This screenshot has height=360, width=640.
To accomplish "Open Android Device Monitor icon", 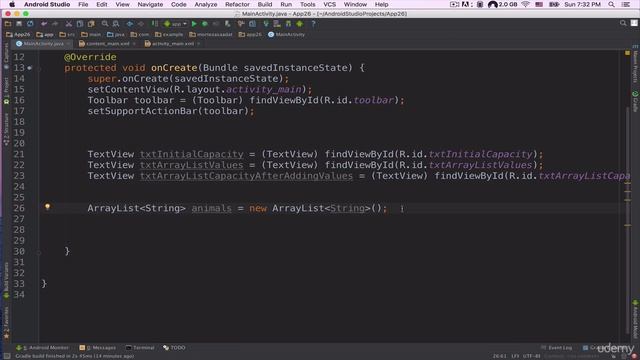I will 300,24.
